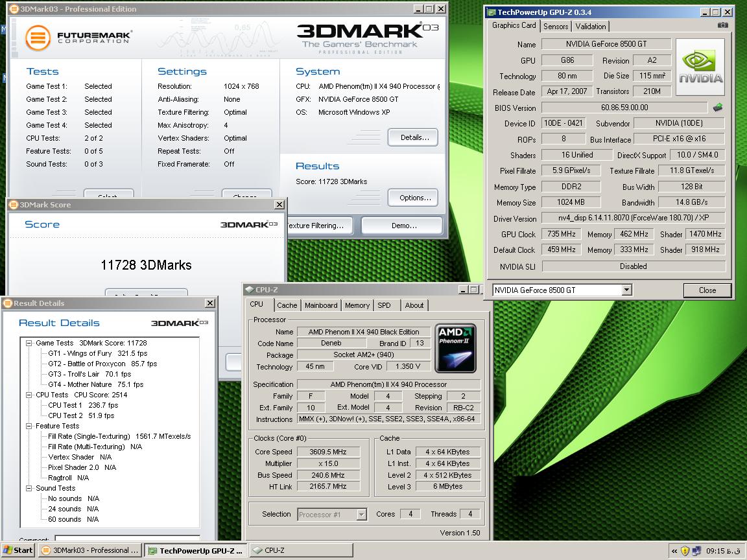Click the AMD Phenom II logo in CPU-Z
747x560 pixels.
coord(455,348)
